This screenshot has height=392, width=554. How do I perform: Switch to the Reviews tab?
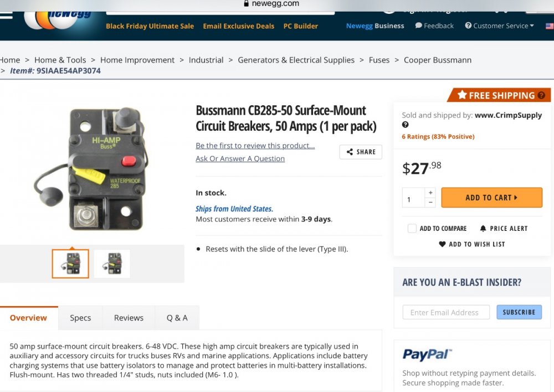(129, 318)
